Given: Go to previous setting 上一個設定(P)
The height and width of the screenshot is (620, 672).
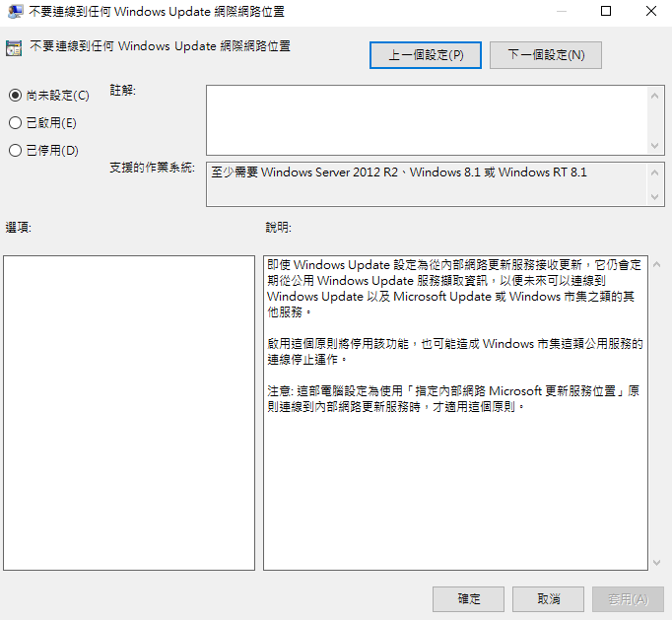Looking at the screenshot, I should 426,55.
